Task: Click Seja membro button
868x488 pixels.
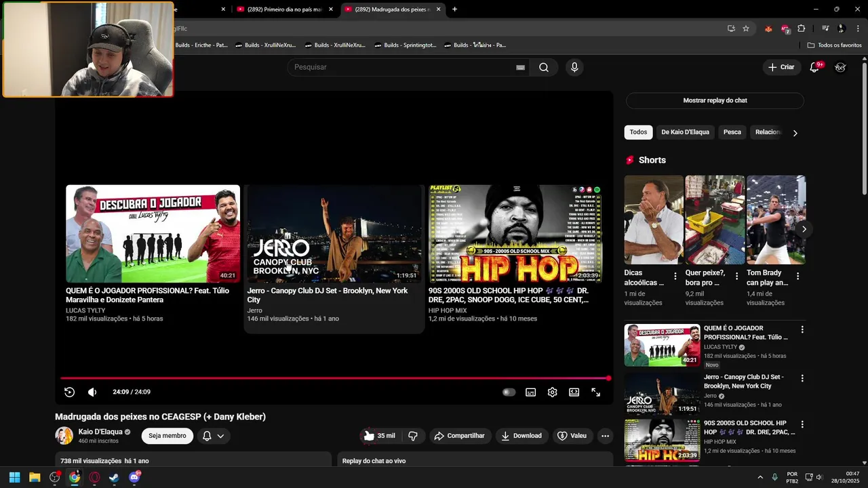Action: pyautogui.click(x=167, y=436)
